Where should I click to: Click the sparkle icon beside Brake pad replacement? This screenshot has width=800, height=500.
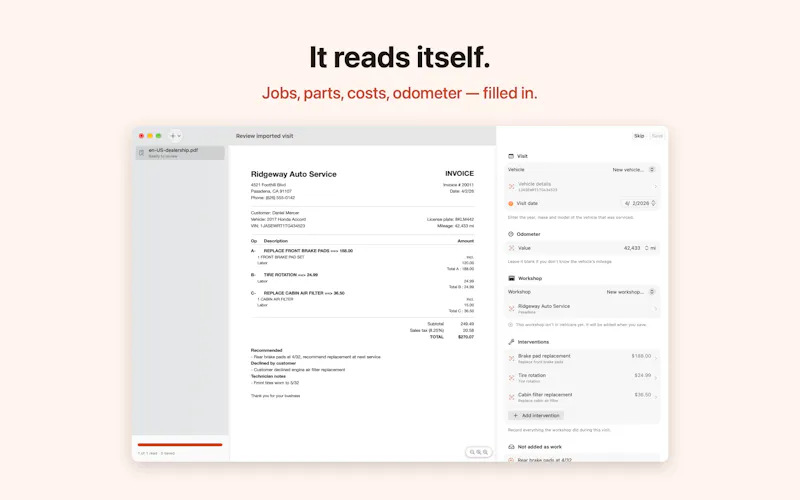pyautogui.click(x=511, y=358)
